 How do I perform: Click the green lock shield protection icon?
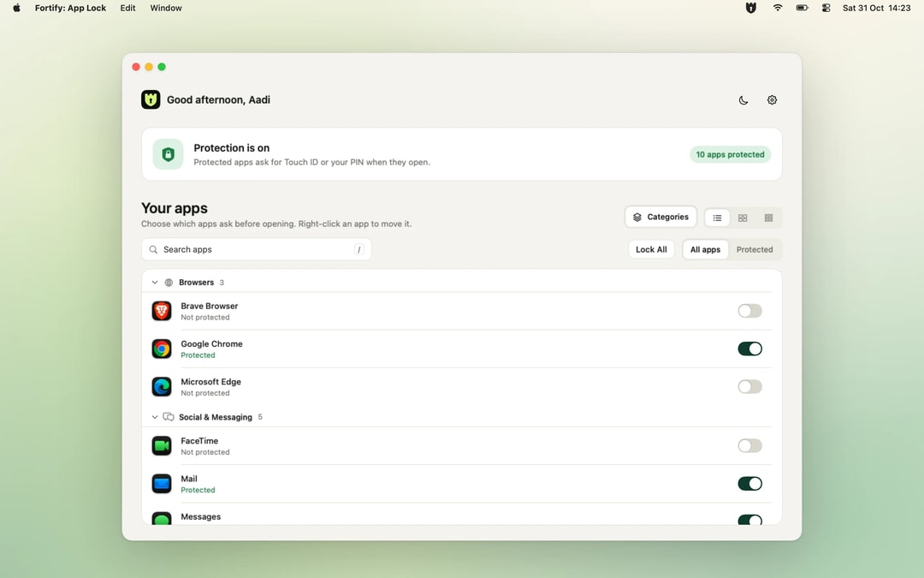pyautogui.click(x=168, y=154)
